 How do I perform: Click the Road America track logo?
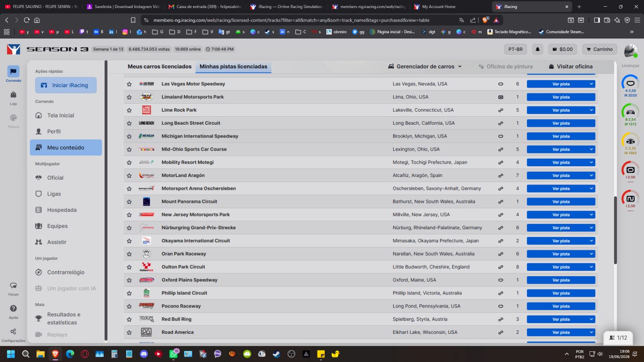[x=146, y=332]
